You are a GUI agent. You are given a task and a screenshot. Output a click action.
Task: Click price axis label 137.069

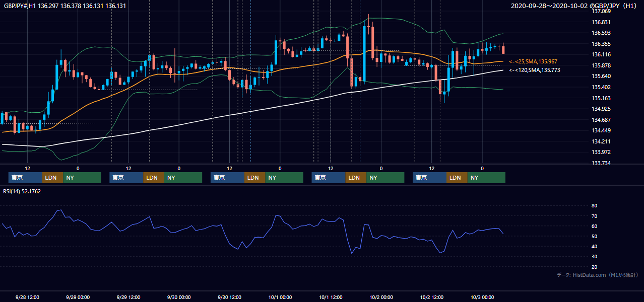602,11
